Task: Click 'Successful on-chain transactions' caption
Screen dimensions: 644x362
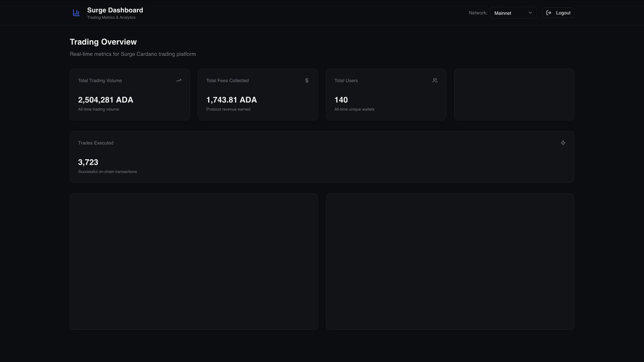Action: tap(107, 172)
